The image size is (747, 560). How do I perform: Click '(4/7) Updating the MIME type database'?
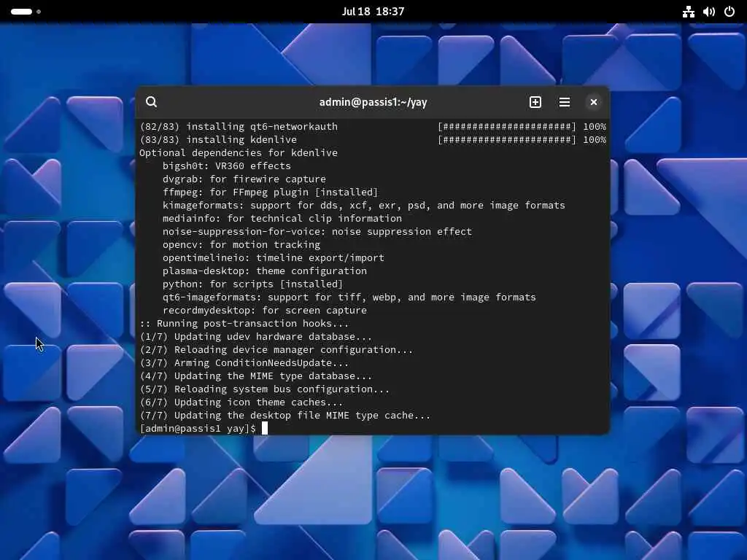pos(256,376)
